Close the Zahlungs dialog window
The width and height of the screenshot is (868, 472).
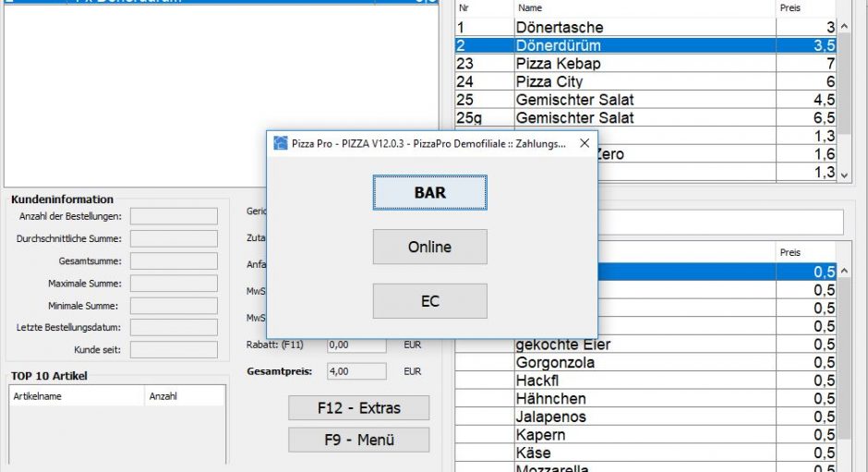pyautogui.click(x=584, y=143)
